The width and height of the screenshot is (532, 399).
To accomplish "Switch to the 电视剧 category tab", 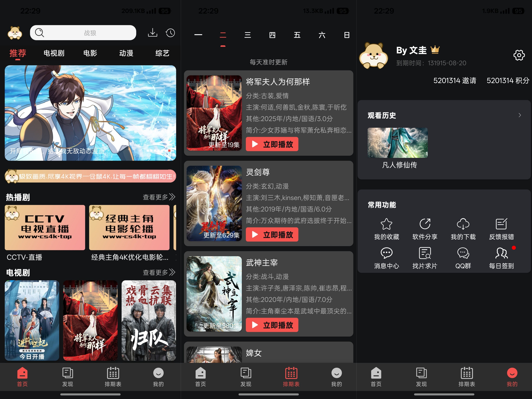I will 54,53.
